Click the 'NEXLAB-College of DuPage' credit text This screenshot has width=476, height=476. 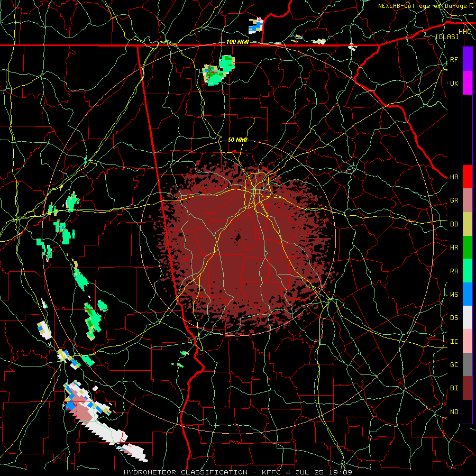(422, 6)
